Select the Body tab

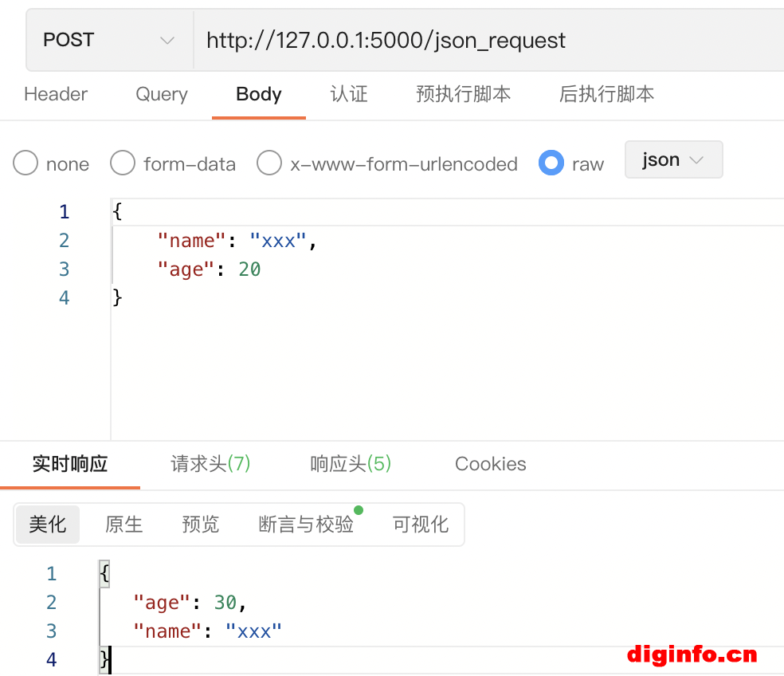coord(258,94)
